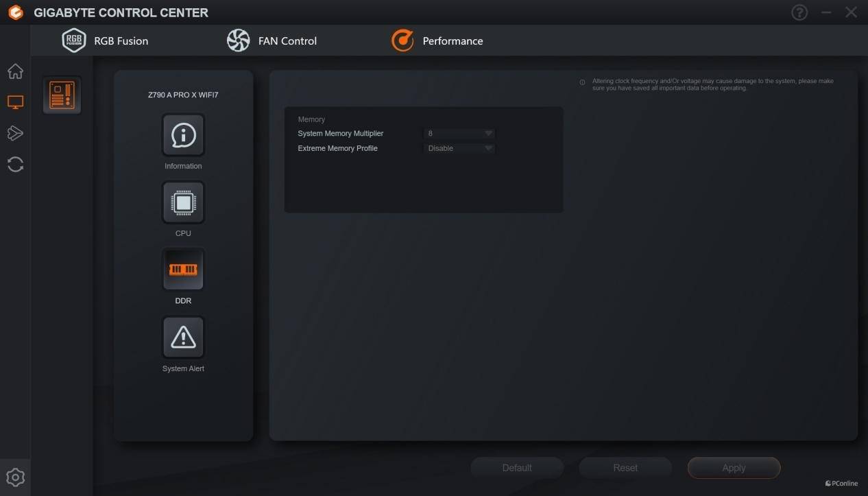Select the CPU settings icon
This screenshot has width=868, height=496.
click(x=183, y=202)
